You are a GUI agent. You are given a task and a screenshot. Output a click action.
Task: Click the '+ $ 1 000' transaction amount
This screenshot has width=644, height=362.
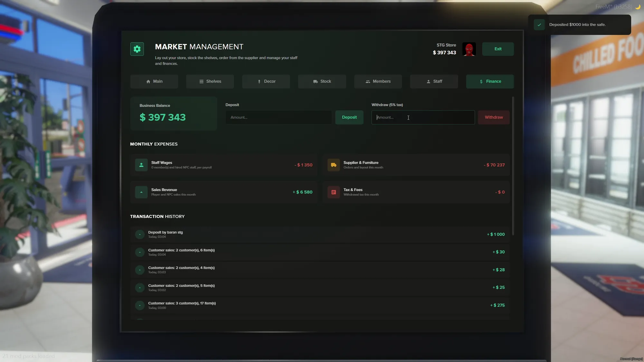[496, 235]
